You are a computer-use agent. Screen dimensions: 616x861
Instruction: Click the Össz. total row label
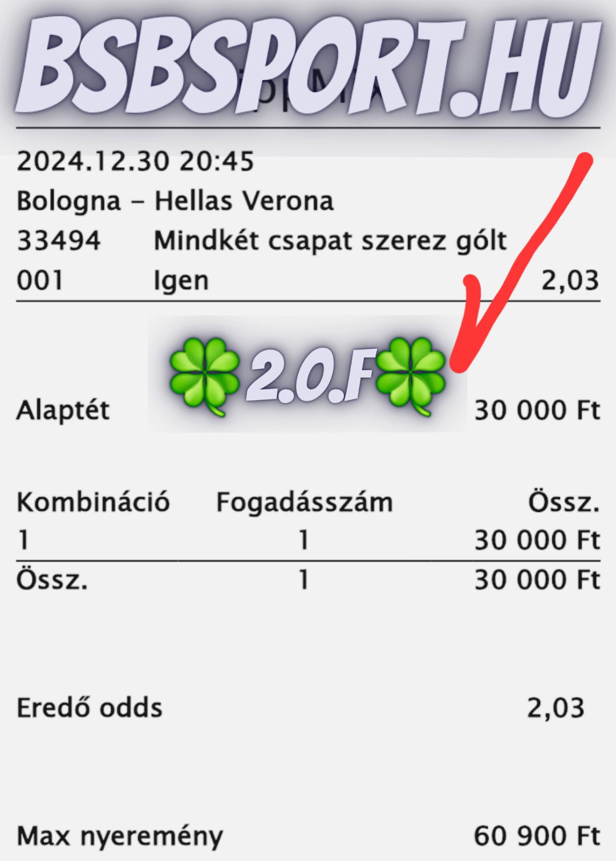pyautogui.click(x=52, y=580)
